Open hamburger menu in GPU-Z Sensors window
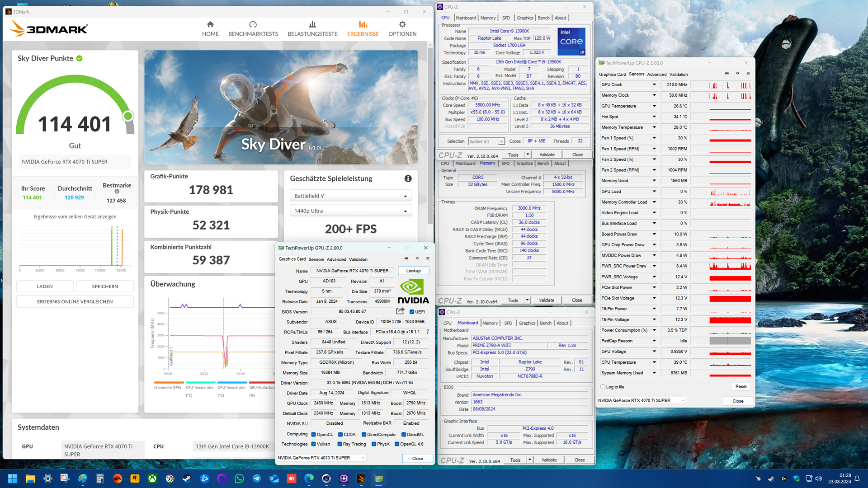Screen dimensions: 868x488 pyautogui.click(x=748, y=74)
